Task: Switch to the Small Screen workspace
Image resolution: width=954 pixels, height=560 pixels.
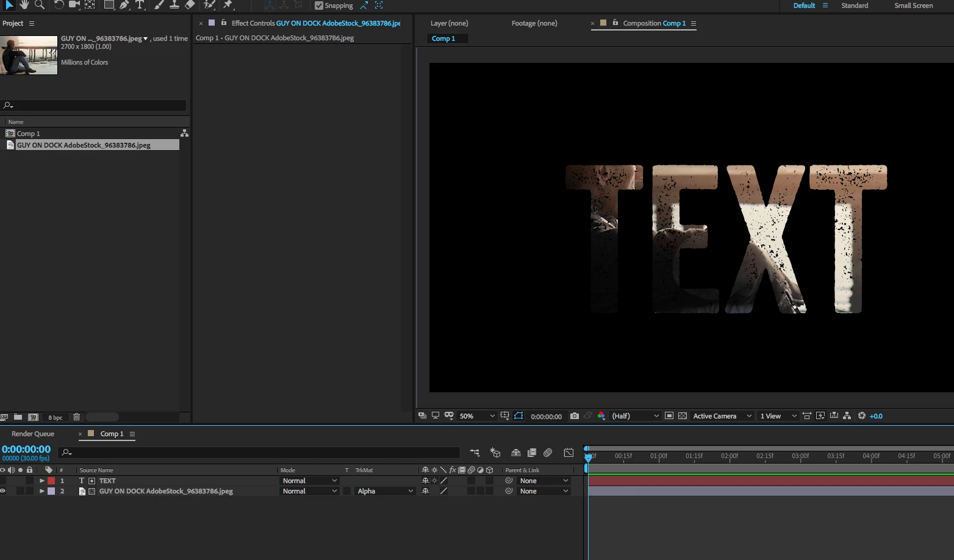Action: click(x=914, y=5)
